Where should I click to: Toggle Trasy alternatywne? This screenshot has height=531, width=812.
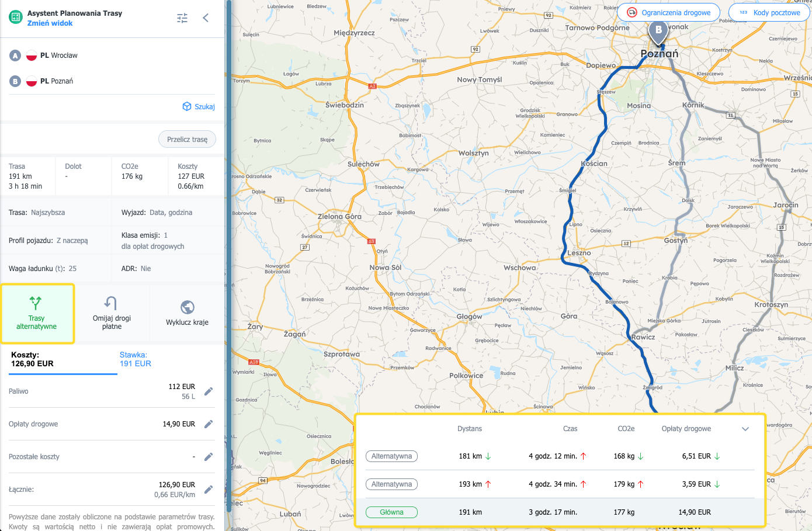point(37,314)
